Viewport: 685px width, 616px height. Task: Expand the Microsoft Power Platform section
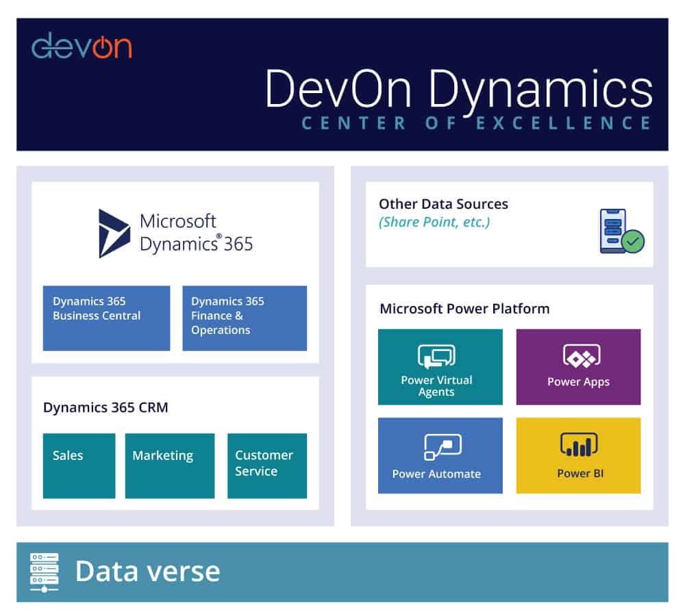464,309
